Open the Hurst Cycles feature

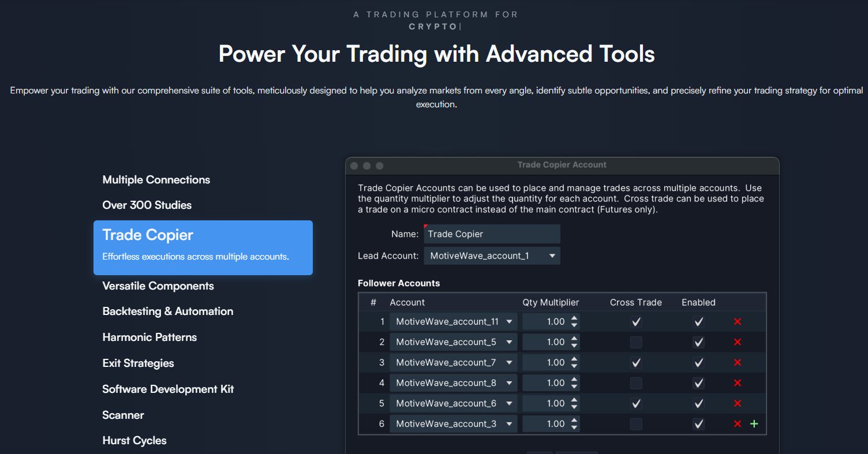click(x=134, y=441)
